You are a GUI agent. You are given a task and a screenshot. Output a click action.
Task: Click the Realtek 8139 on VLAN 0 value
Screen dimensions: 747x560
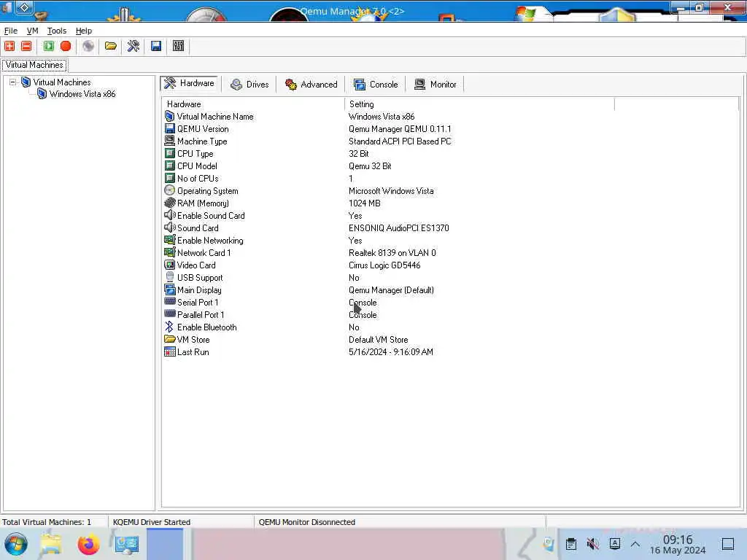tap(392, 253)
